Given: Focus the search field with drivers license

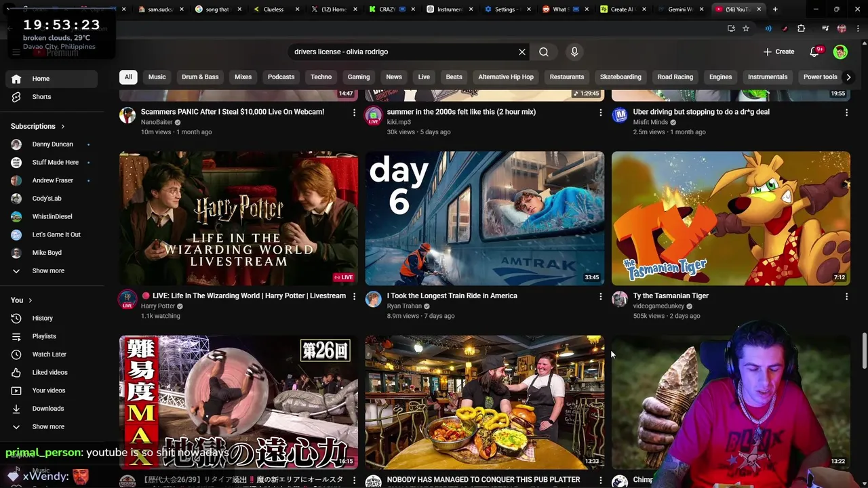Looking at the screenshot, I should [x=403, y=52].
